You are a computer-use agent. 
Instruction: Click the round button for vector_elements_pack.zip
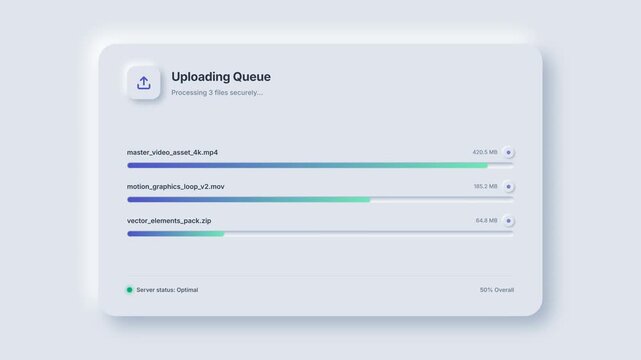click(x=508, y=221)
